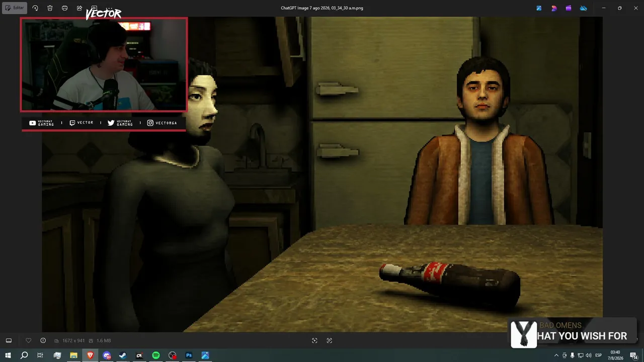Open Discord from the taskbar

coord(107,355)
